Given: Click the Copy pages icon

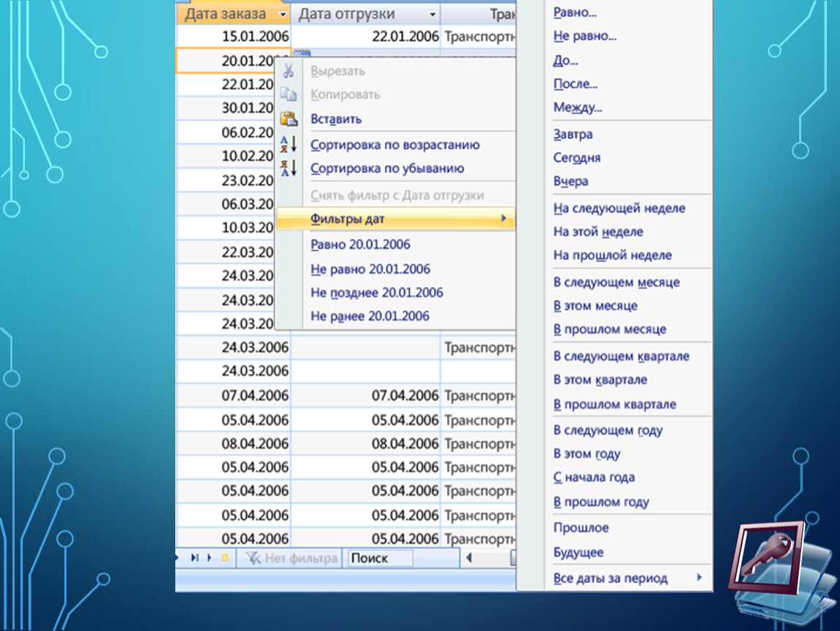Looking at the screenshot, I should point(289,94).
